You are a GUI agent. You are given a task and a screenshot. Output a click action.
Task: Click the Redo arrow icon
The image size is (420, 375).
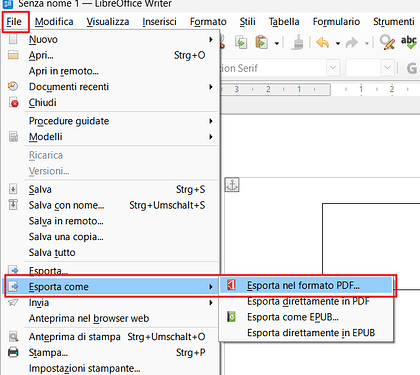tap(352, 43)
